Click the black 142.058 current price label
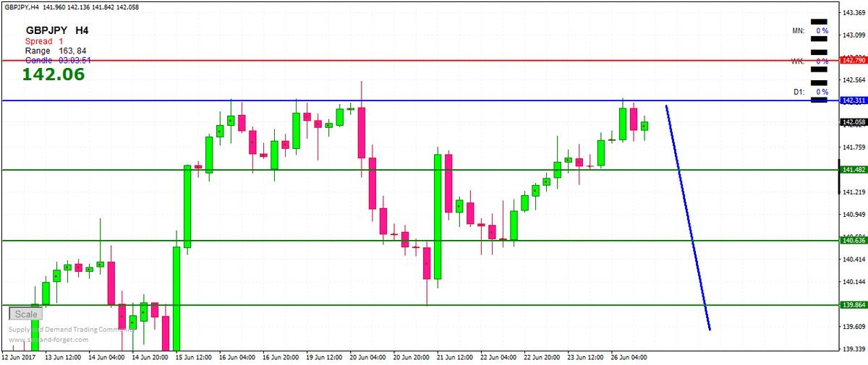This screenshot has height=365, width=868. coord(853,122)
